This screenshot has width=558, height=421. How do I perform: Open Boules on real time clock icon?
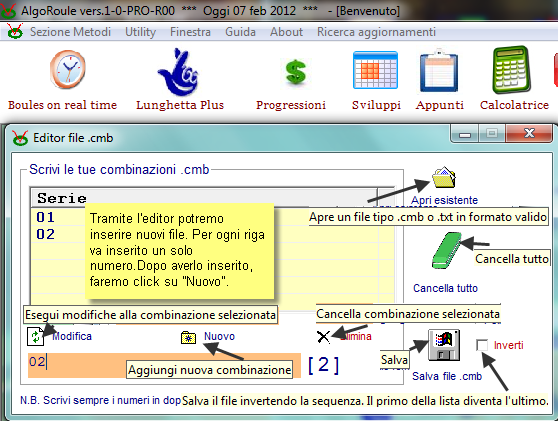(67, 69)
